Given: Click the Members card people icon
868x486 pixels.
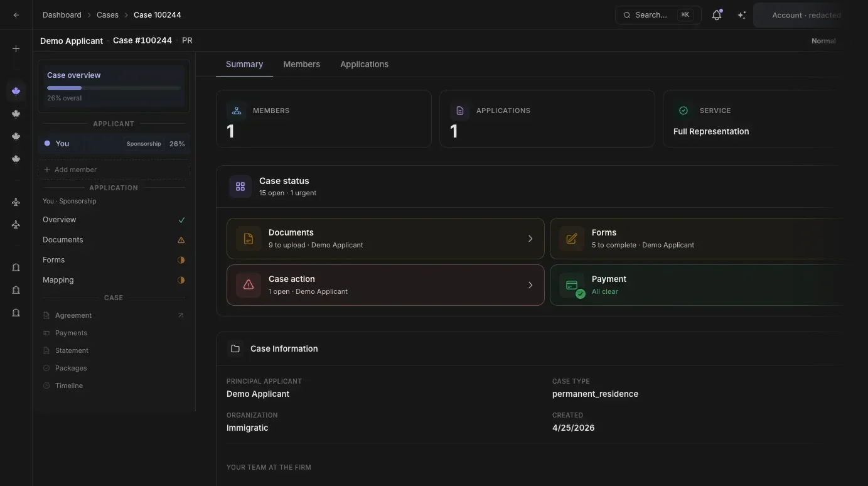Looking at the screenshot, I should point(237,111).
